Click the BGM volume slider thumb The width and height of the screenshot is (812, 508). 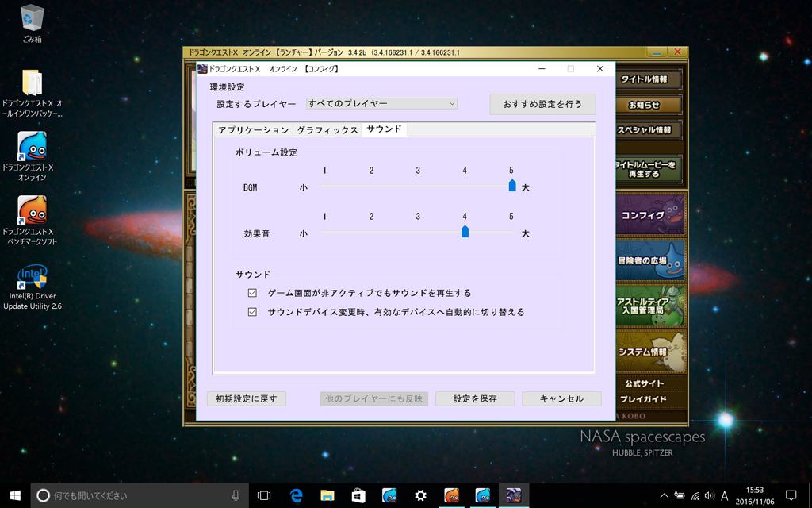[x=512, y=186]
